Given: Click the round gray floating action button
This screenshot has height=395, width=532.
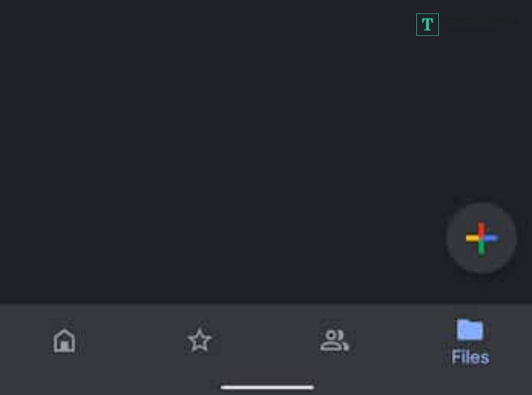Looking at the screenshot, I should click(x=481, y=238).
